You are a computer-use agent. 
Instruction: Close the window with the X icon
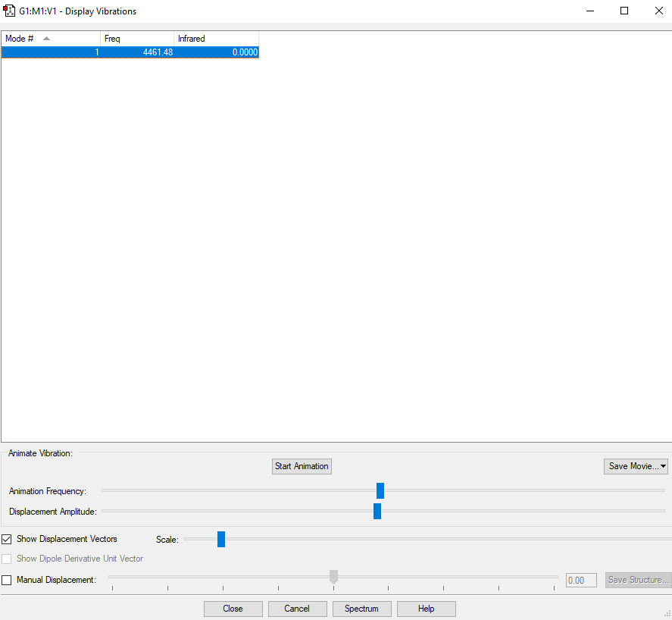tap(659, 11)
